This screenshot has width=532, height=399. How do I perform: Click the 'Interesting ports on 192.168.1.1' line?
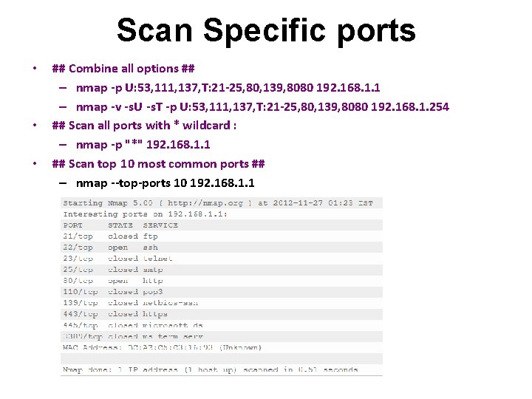click(x=145, y=214)
